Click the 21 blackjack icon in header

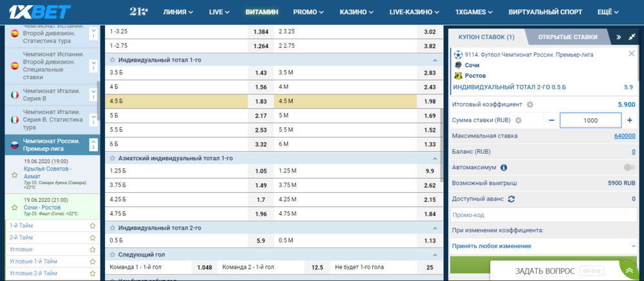pyautogui.click(x=138, y=12)
